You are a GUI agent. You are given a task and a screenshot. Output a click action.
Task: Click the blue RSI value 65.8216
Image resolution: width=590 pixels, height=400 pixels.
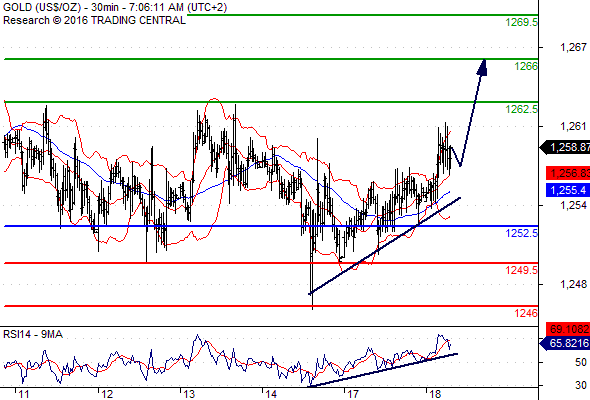click(565, 343)
